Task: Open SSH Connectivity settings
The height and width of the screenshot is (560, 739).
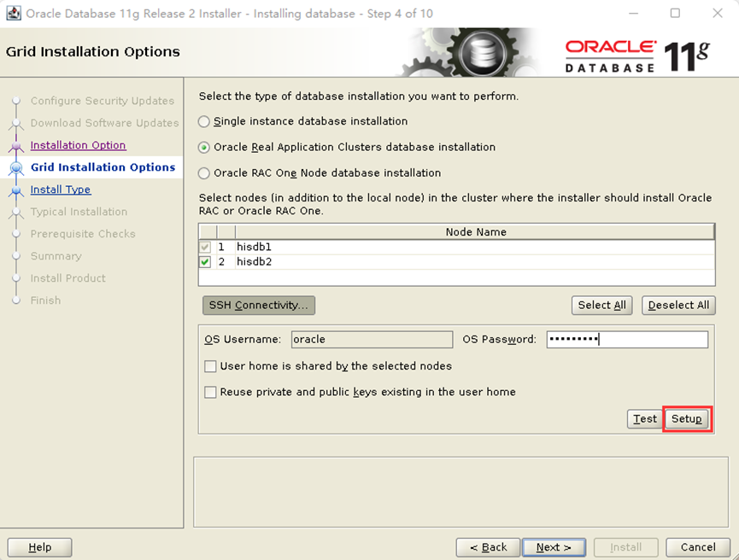Action: coord(259,306)
